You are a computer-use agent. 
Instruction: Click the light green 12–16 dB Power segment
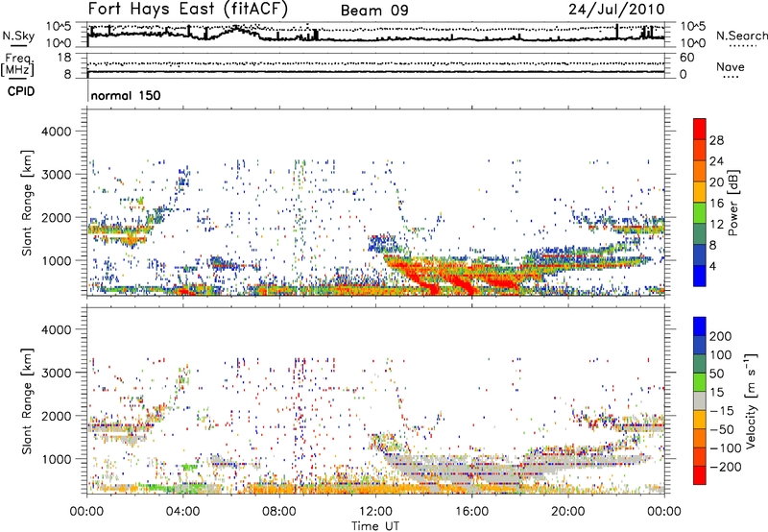tap(700, 212)
